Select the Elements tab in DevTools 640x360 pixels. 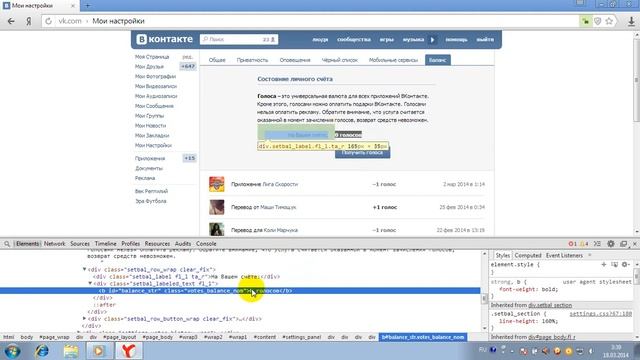[27, 244]
